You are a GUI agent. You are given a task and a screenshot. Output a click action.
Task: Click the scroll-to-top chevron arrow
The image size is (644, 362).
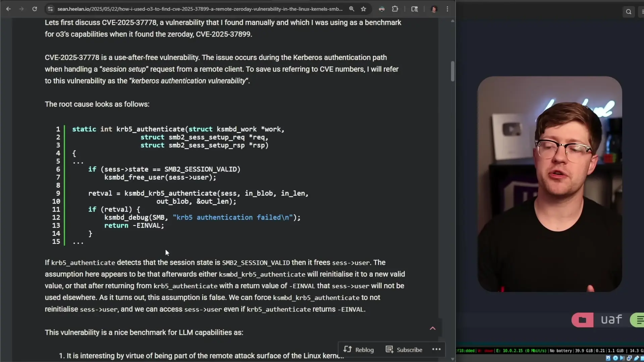(x=433, y=328)
